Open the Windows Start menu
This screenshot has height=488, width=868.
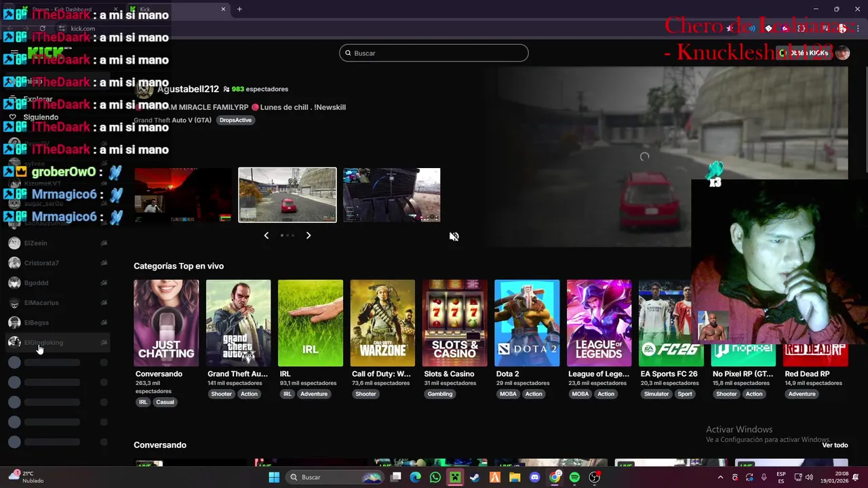point(274,477)
